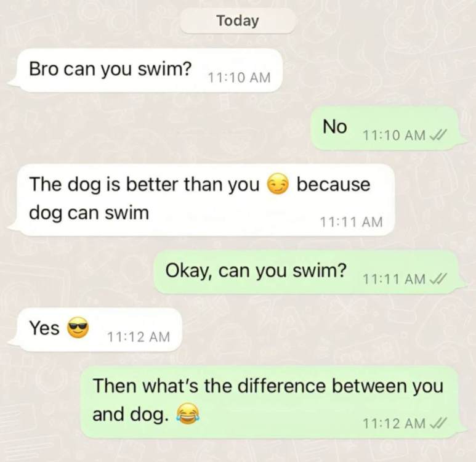This screenshot has width=476, height=462.
Task: Click the word 'because' in dog message
Action: [x=333, y=184]
